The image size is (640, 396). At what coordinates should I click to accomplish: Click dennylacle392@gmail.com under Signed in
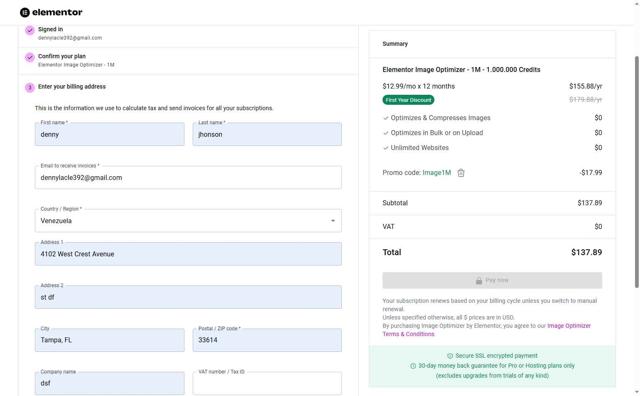(x=70, y=38)
